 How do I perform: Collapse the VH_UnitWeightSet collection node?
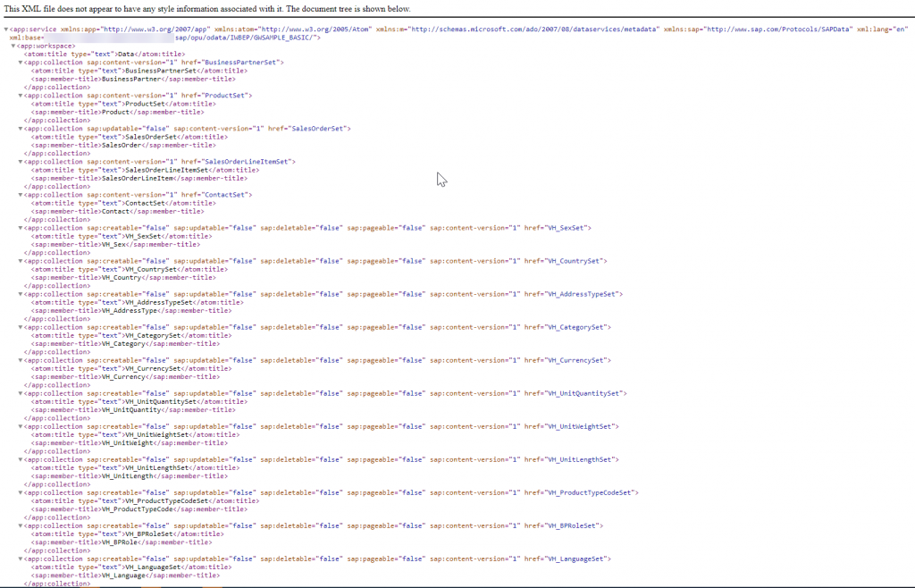(x=20, y=426)
